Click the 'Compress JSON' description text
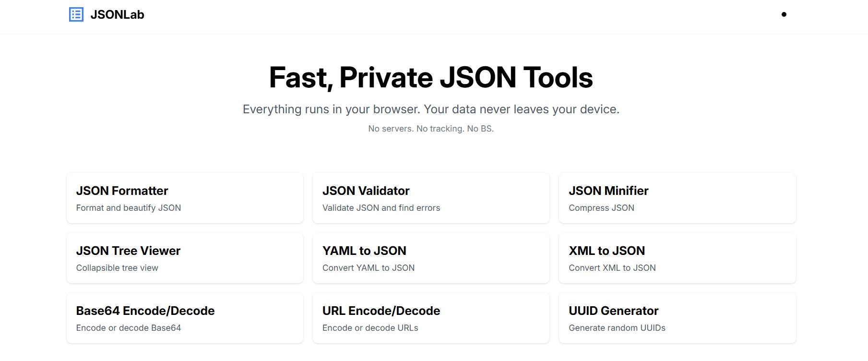Viewport: 868px width, 361px height. point(601,208)
